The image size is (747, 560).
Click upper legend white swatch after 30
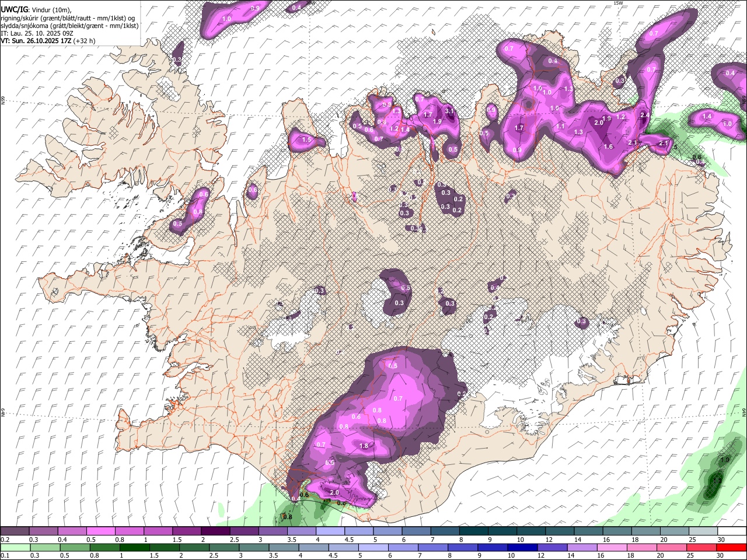pos(732,531)
